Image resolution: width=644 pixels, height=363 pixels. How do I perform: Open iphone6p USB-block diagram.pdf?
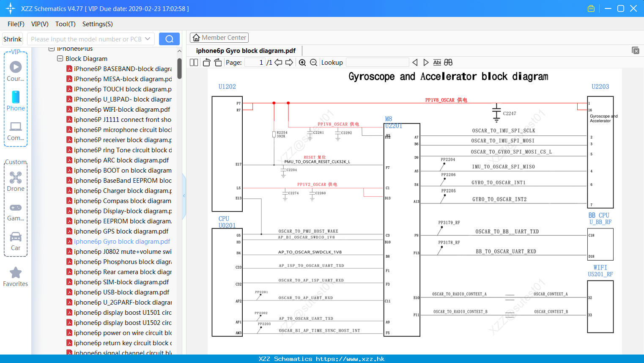coord(118,292)
